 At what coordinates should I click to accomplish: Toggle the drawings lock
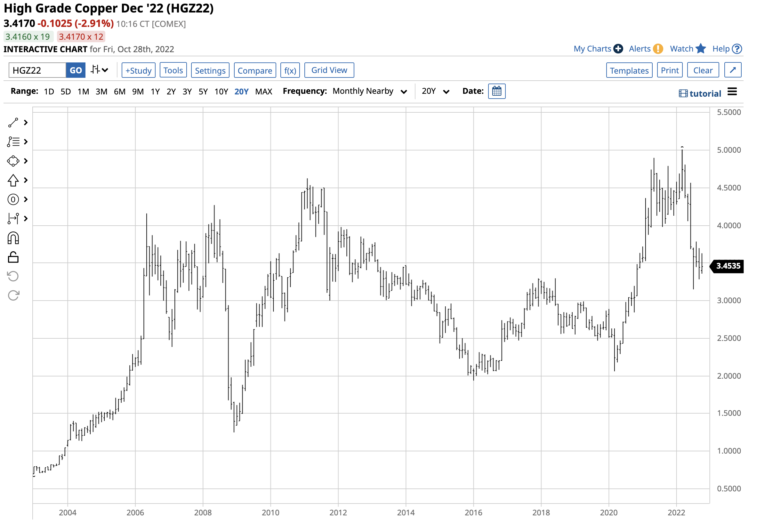(13, 257)
